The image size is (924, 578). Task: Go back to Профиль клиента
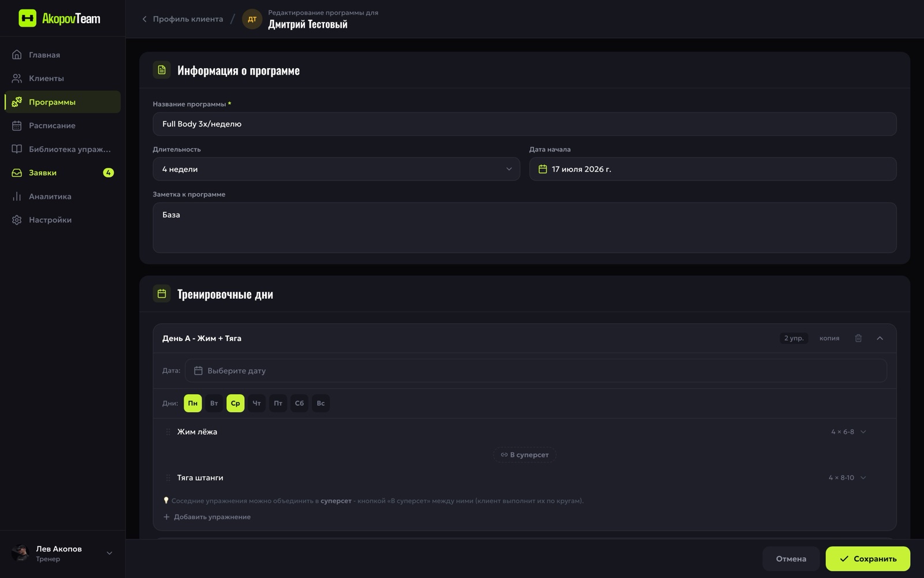point(182,19)
